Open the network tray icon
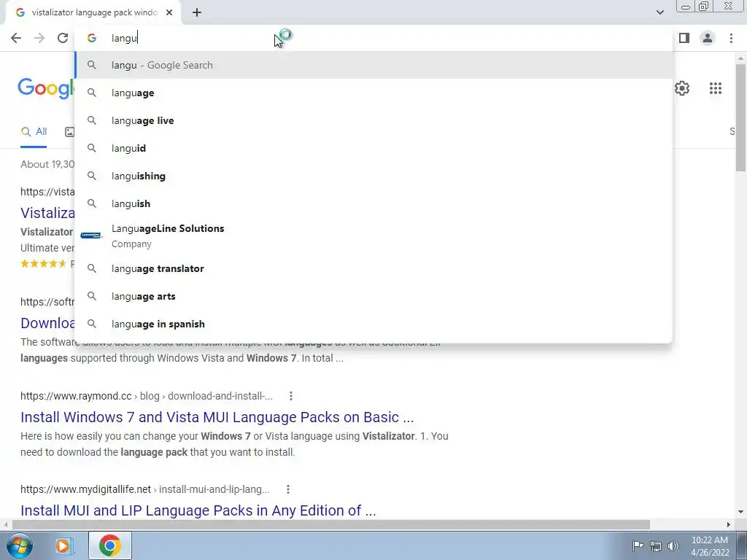 pyautogui.click(x=656, y=546)
